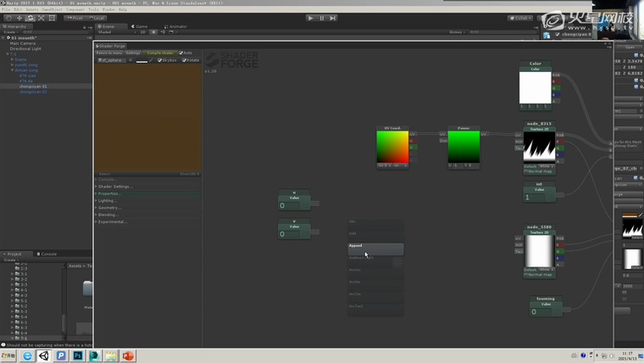Switch to the Console tab
Image resolution: width=644 pixels, height=363 pixels.
pyautogui.click(x=48, y=254)
